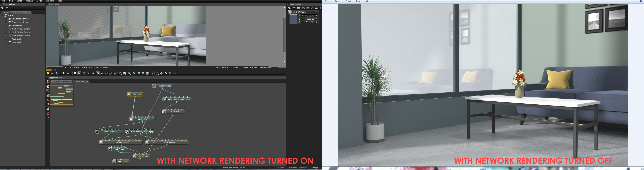Collapse the root Scene tree node
The image size is (644, 170).
pos(2,15)
